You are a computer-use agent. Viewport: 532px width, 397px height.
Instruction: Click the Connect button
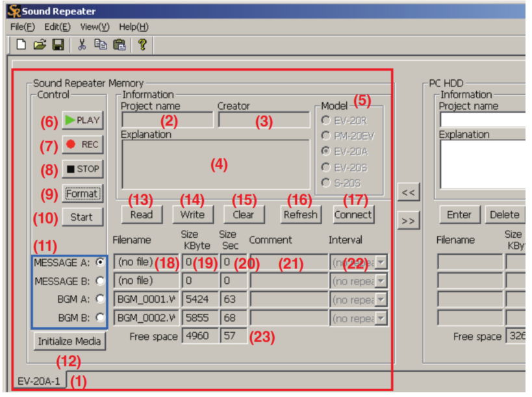pos(353,215)
